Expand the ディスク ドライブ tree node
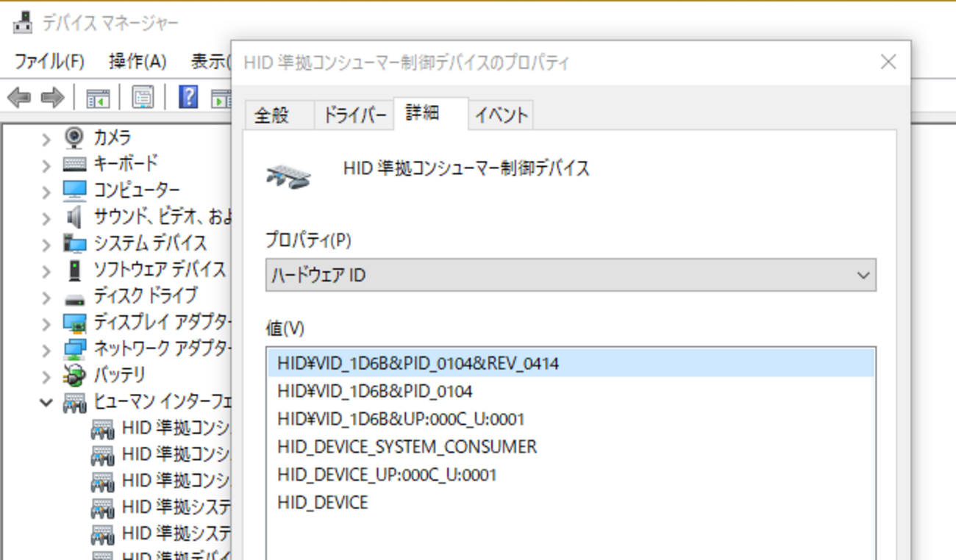 coord(46,297)
